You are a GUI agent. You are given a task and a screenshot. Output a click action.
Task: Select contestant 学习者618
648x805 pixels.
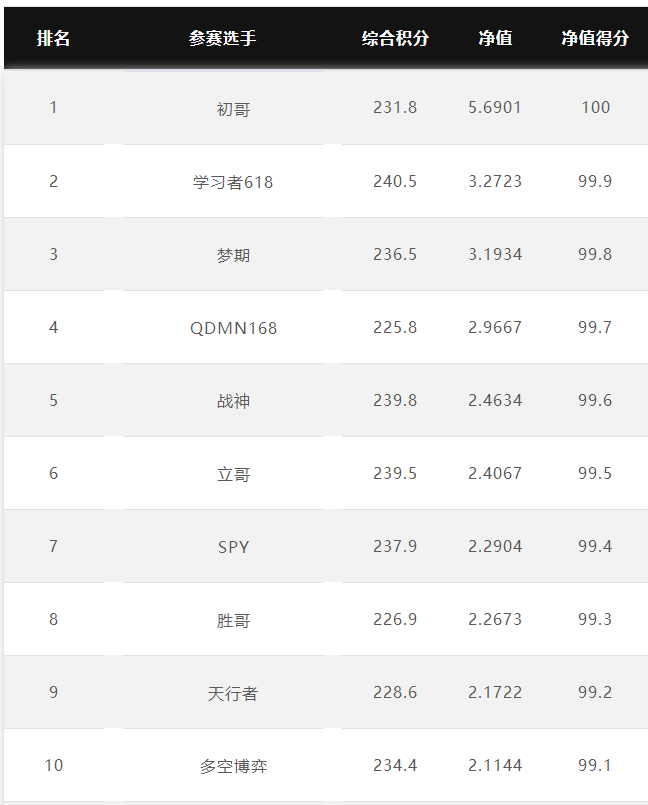click(233, 182)
